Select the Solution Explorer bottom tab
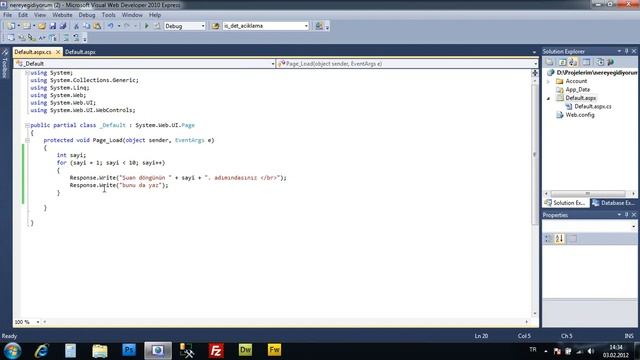The image size is (640, 360). 566,203
